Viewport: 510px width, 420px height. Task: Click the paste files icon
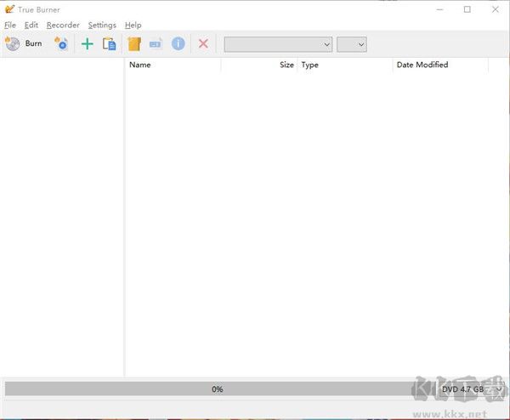pyautogui.click(x=109, y=43)
